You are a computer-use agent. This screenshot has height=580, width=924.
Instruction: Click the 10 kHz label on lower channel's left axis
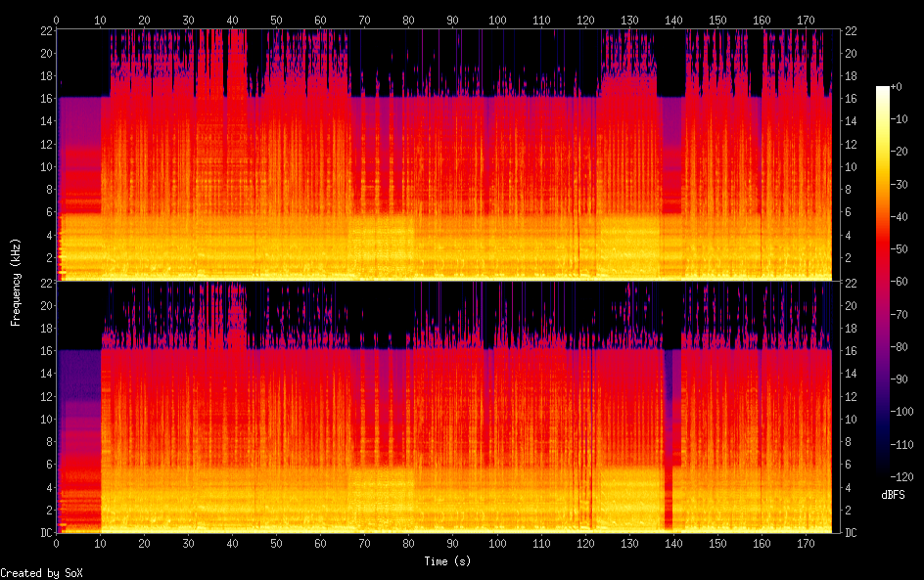click(45, 419)
